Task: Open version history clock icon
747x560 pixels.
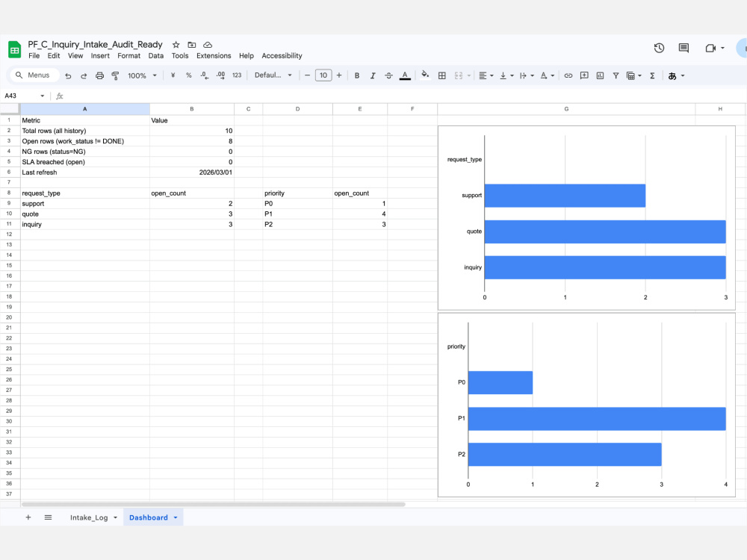Action: 659,48
